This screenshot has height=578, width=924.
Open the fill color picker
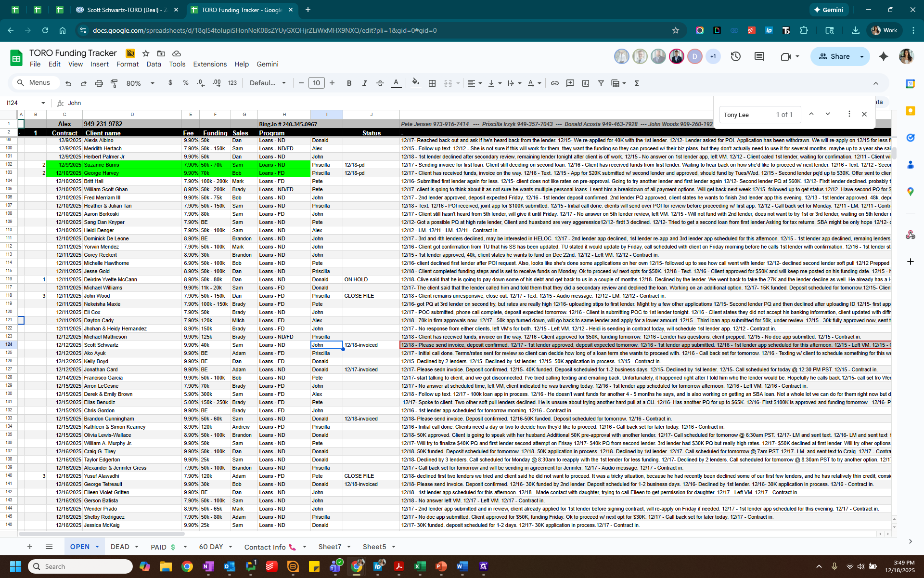(415, 82)
